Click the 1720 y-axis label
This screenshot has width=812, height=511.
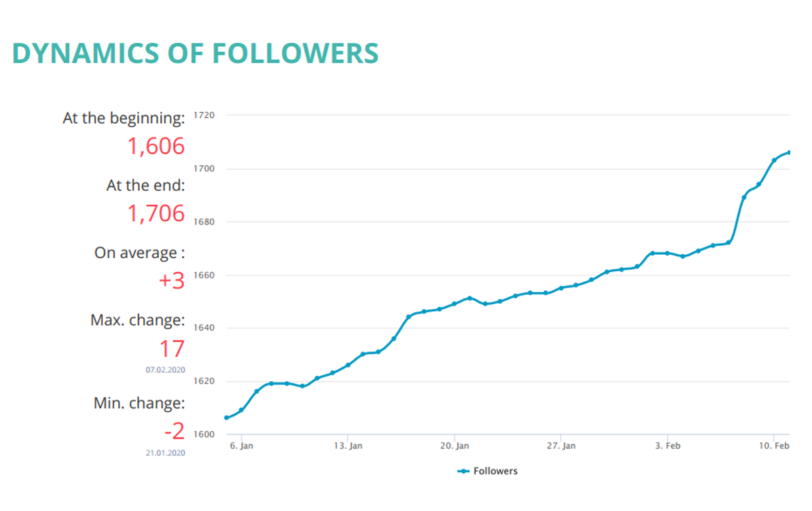point(204,116)
